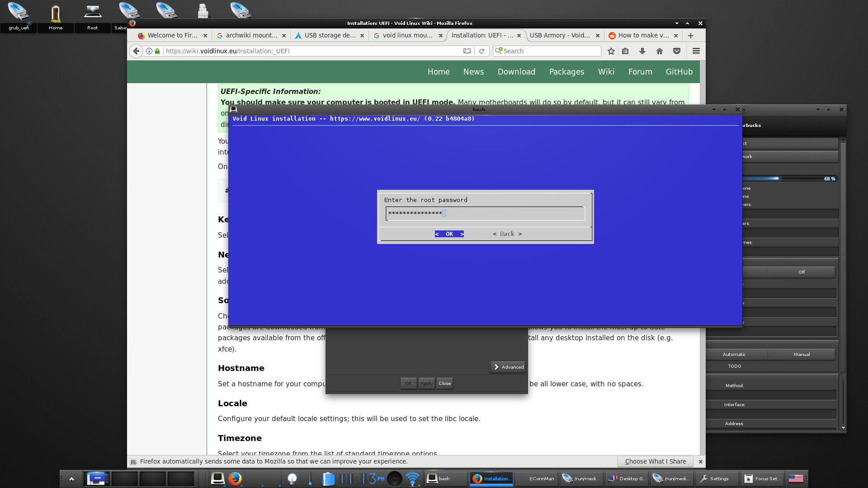Open Download in Void wiki navigation
Image resolution: width=868 pixels, height=488 pixels.
[x=516, y=72]
